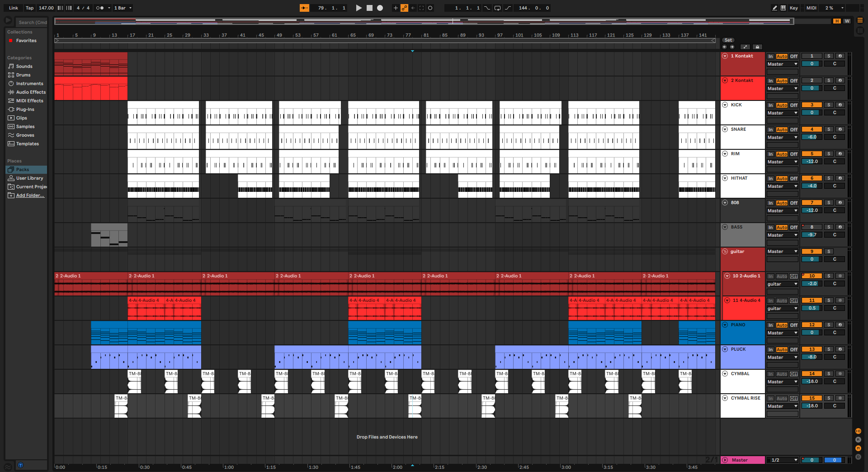Screen dimensions: 868x472
Task: Click the Arrangement Record button
Action: 380,8
